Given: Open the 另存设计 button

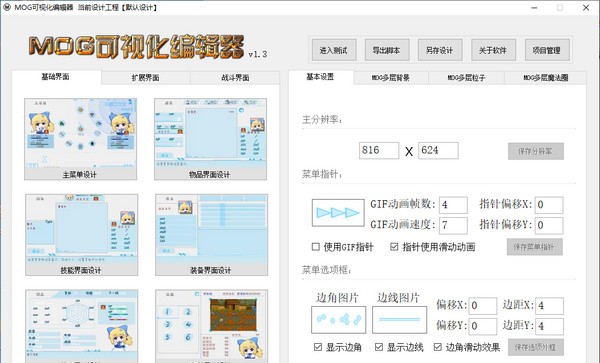Looking at the screenshot, I should [x=440, y=50].
